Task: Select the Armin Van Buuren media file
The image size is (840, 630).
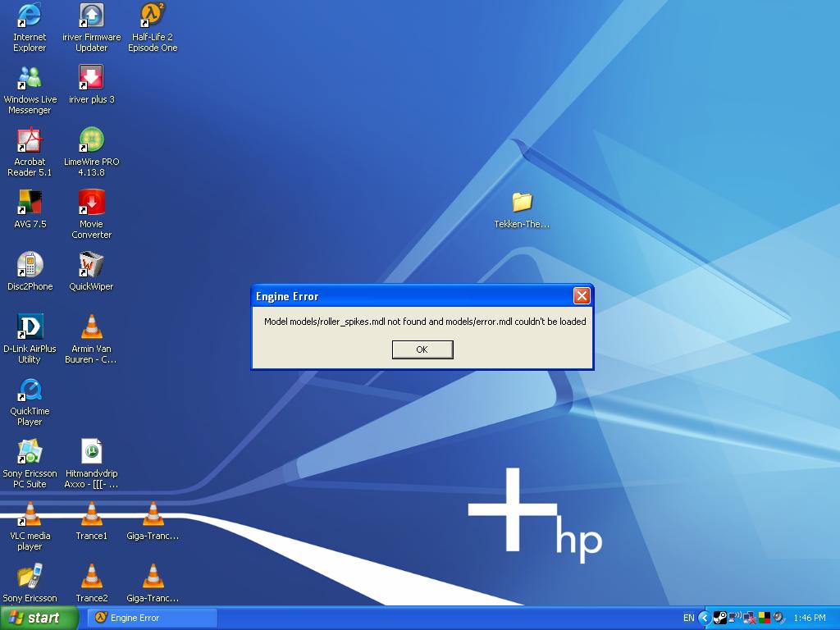Action: pyautogui.click(x=92, y=340)
